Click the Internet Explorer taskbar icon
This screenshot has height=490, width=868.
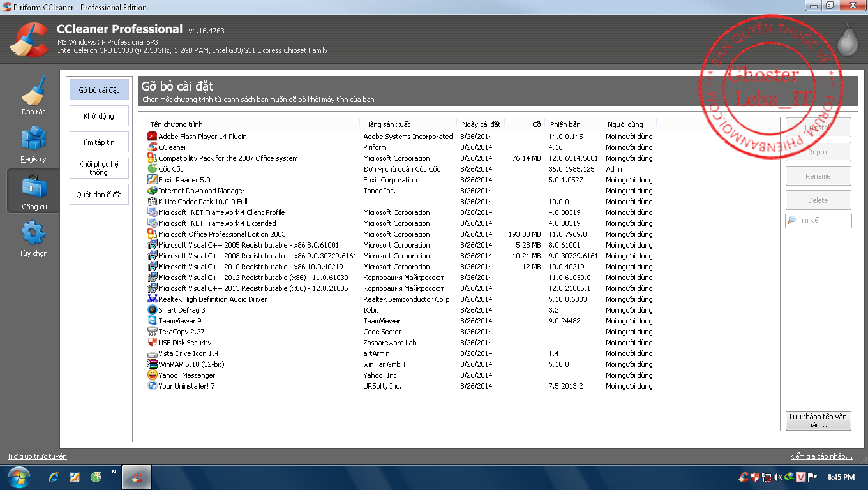(x=54, y=477)
